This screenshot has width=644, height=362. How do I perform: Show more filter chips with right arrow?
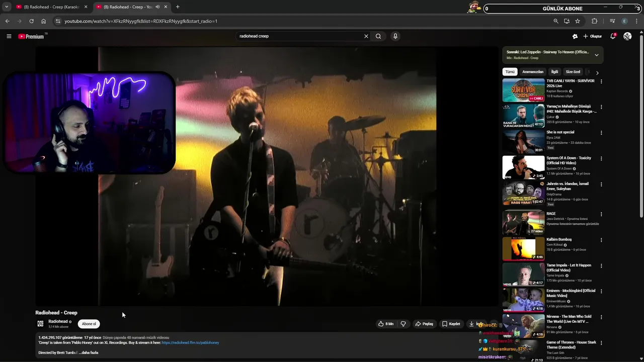[597, 72]
